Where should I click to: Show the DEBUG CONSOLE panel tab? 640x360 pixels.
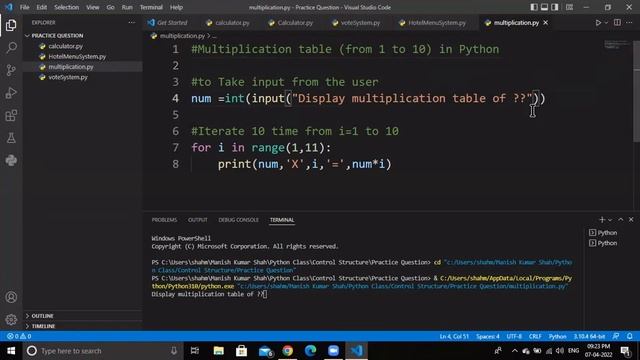coord(238,220)
